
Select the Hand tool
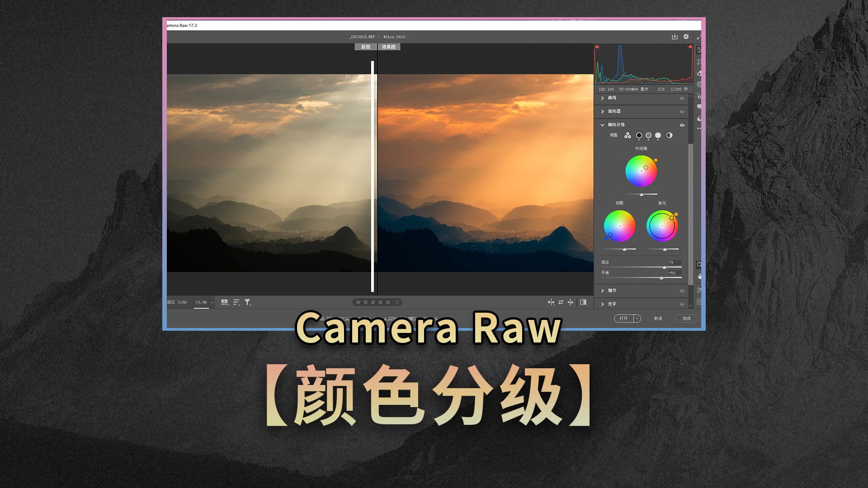pos(699,276)
